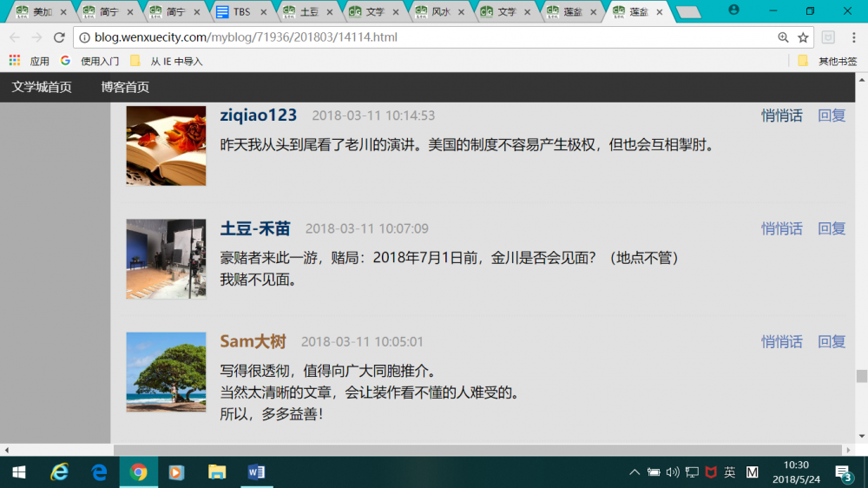The image size is (868, 488).
Task: Open Chrome's three-dot menu
Action: (853, 37)
